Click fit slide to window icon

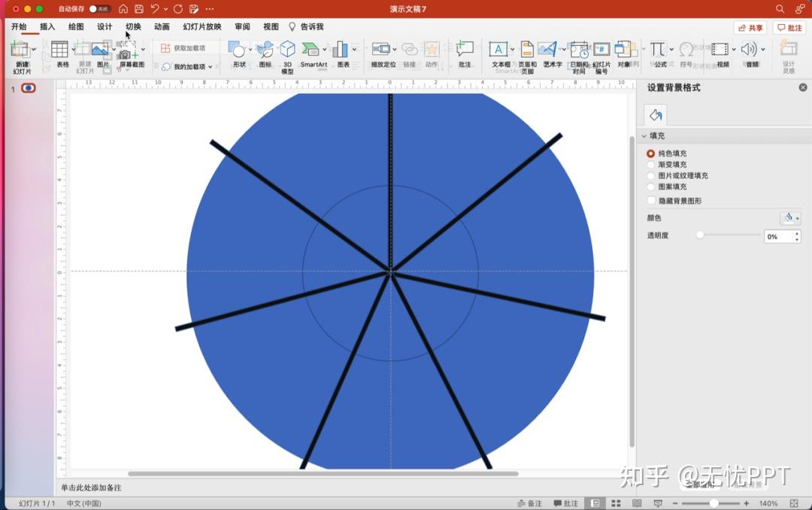pyautogui.click(x=794, y=503)
